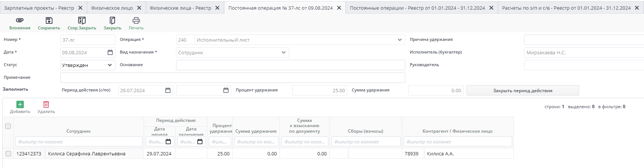Click the Сотрудник column header
The image size is (644, 168).
79,131
